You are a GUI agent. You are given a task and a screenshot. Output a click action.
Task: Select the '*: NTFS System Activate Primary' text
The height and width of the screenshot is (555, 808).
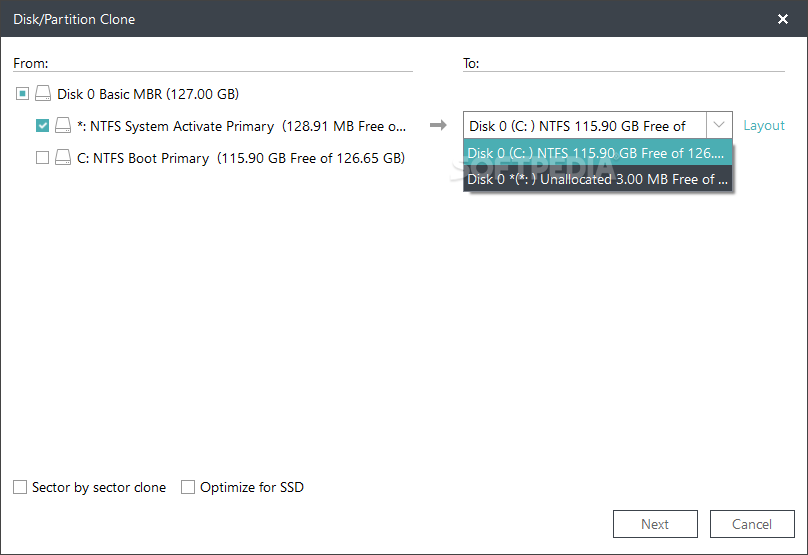[x=175, y=126]
